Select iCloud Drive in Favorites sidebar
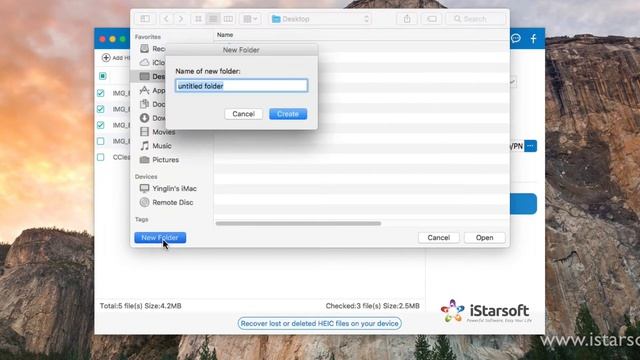640x360 pixels. 152,62
